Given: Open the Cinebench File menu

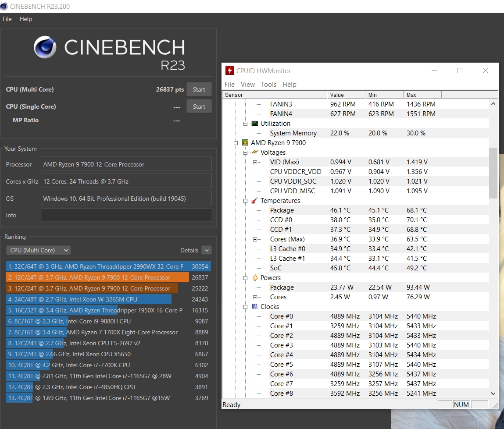Looking at the screenshot, I should click(7, 19).
